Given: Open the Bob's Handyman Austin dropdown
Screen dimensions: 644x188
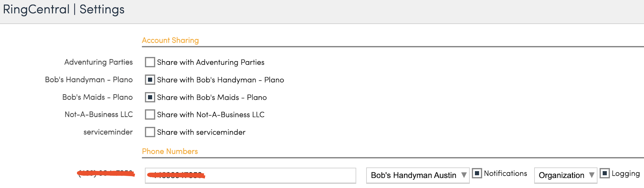Looking at the screenshot, I should (x=417, y=175).
